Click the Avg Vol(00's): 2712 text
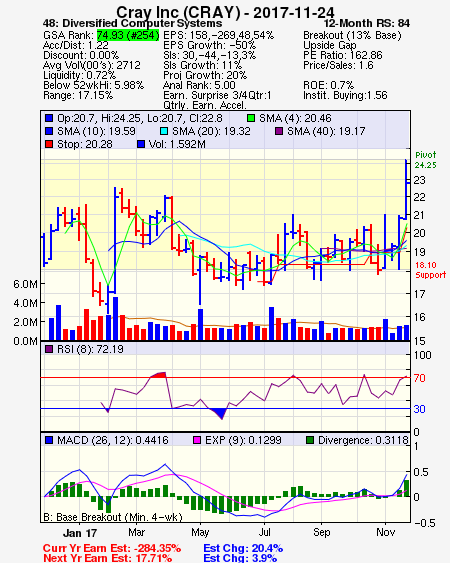Screen dimensions: 450x563 pos(92,65)
